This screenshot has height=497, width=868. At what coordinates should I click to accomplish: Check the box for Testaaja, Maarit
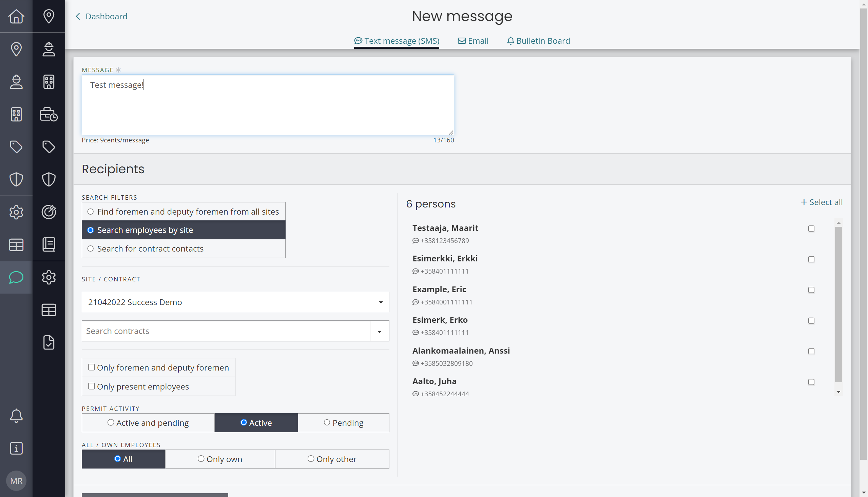(811, 229)
